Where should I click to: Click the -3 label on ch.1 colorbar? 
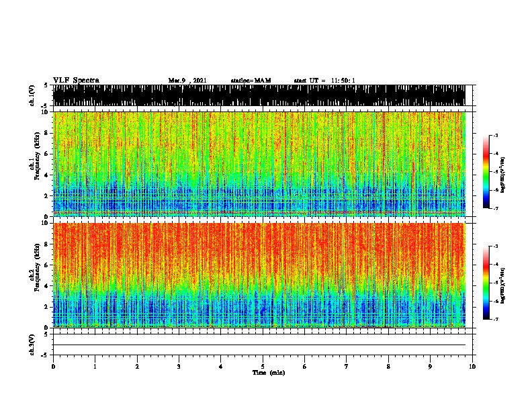(x=496, y=135)
